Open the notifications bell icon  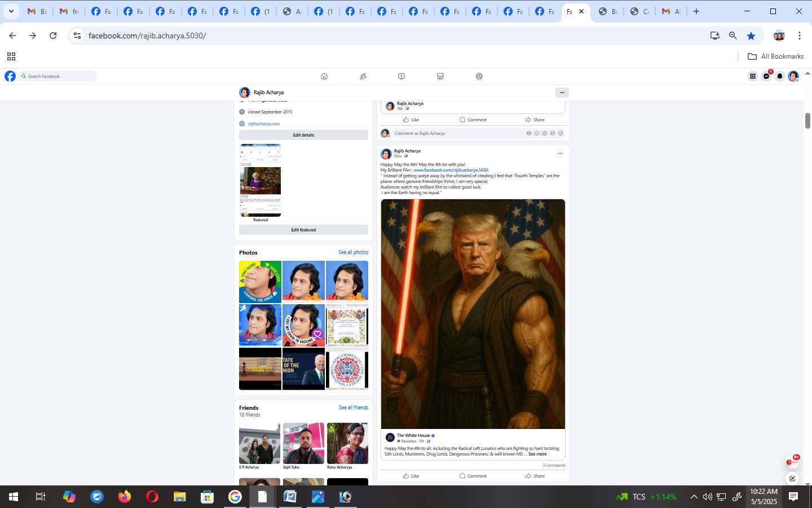click(780, 76)
